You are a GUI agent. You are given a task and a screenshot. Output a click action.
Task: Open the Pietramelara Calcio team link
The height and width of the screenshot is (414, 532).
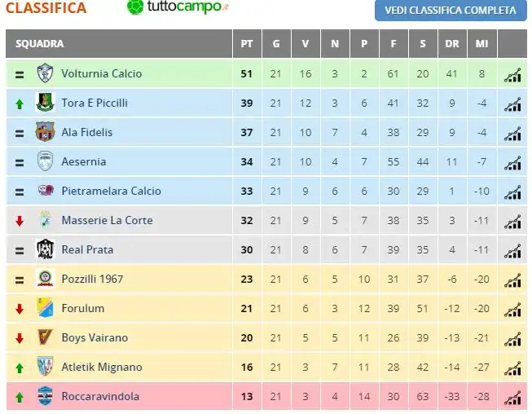[x=112, y=191]
